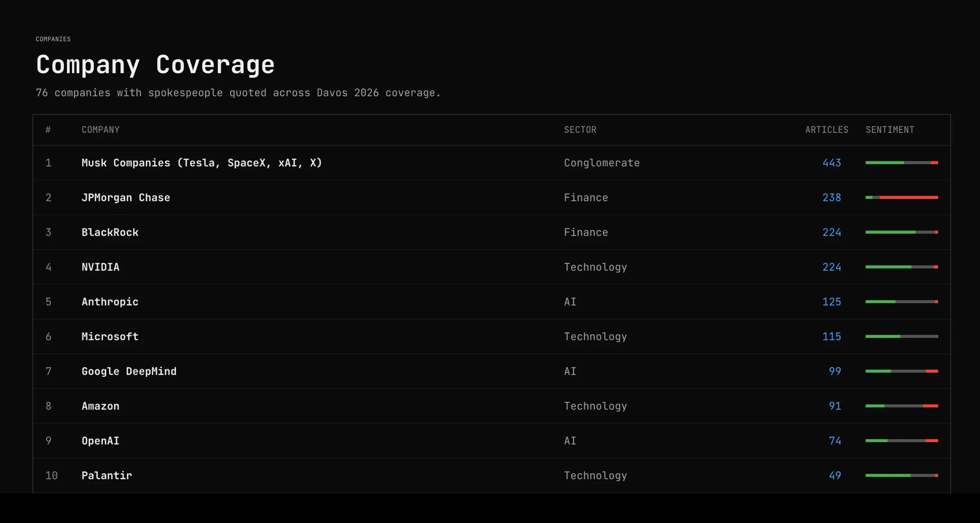
Task: Select the BlackRock company name
Action: (110, 232)
